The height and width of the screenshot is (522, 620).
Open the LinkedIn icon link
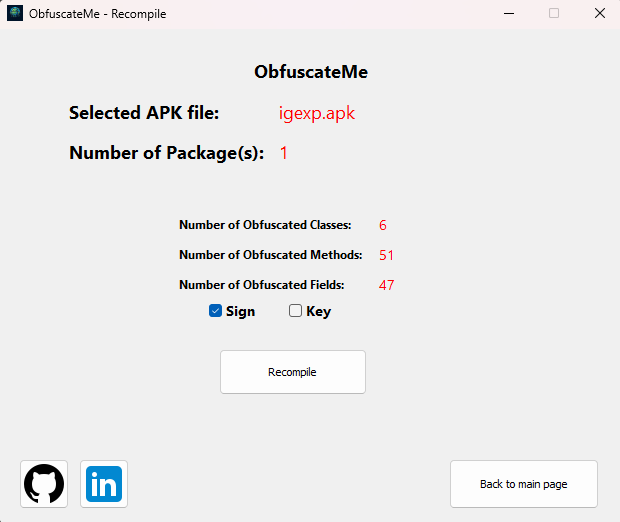tap(104, 484)
